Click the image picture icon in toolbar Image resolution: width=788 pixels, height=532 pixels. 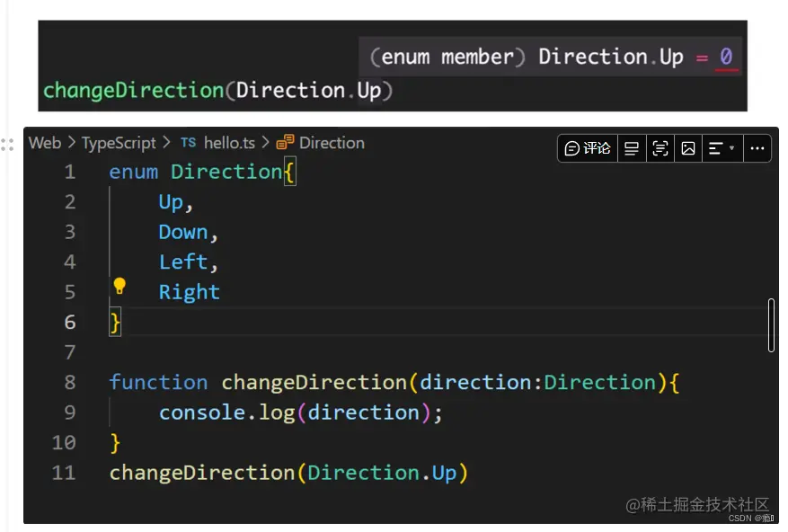tap(688, 148)
